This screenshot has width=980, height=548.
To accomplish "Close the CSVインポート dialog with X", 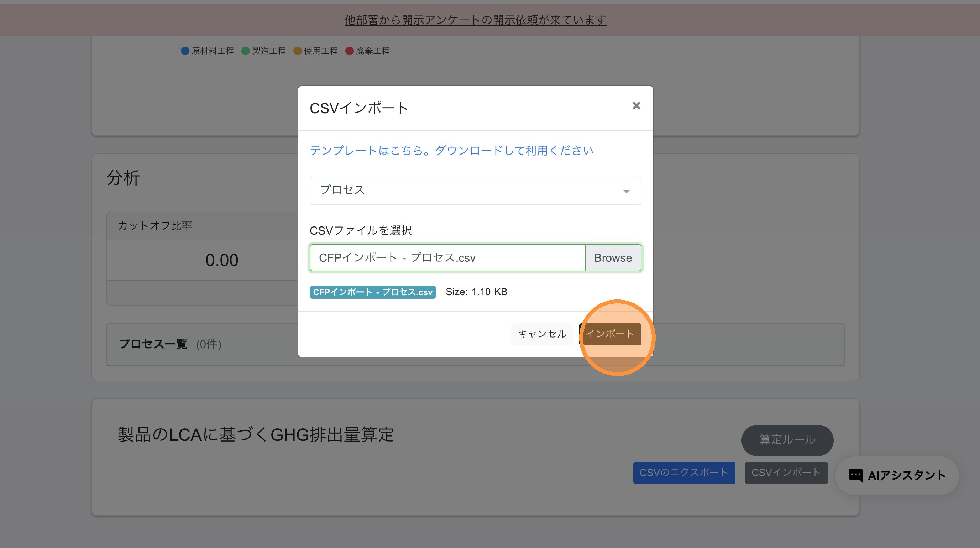I will point(636,106).
